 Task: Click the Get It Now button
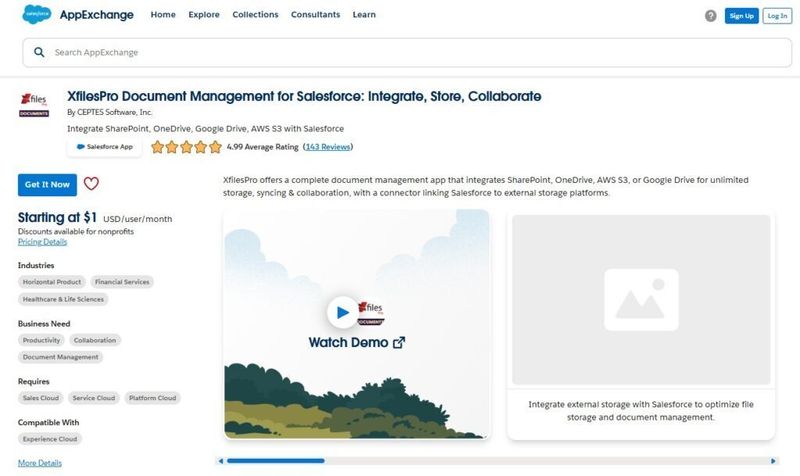[47, 185]
